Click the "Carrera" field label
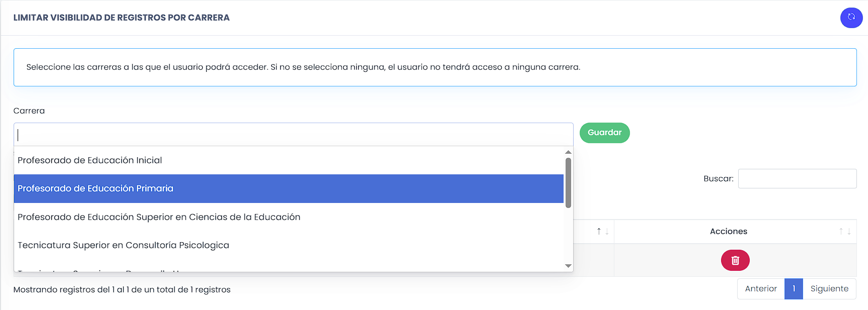868x310 pixels. pos(29,111)
